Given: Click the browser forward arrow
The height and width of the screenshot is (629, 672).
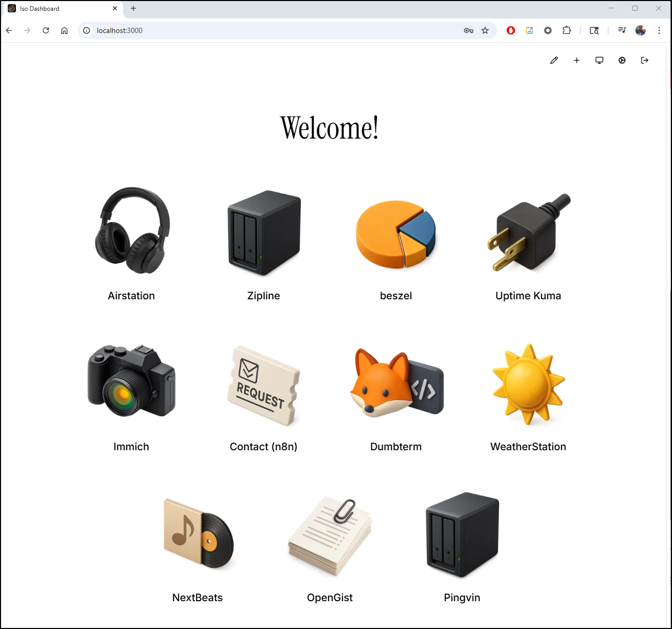Looking at the screenshot, I should pos(27,30).
